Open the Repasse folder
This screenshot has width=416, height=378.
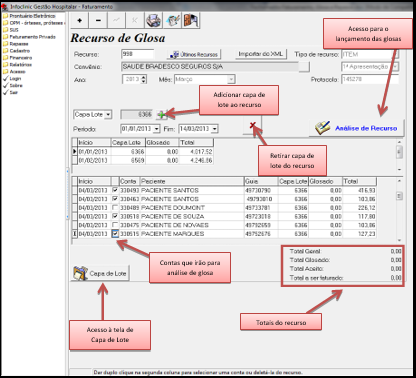coord(16,44)
